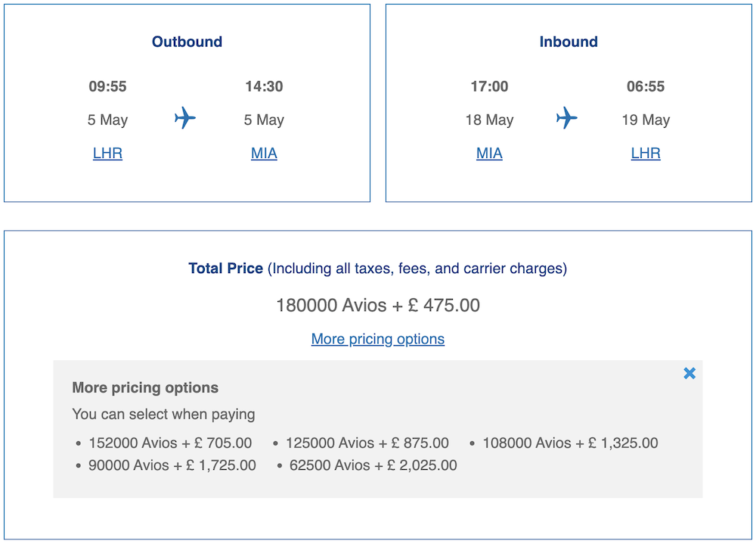Image resolution: width=756 pixels, height=544 pixels.
Task: Click the 09:55 outbound departure time
Action: 107,86
